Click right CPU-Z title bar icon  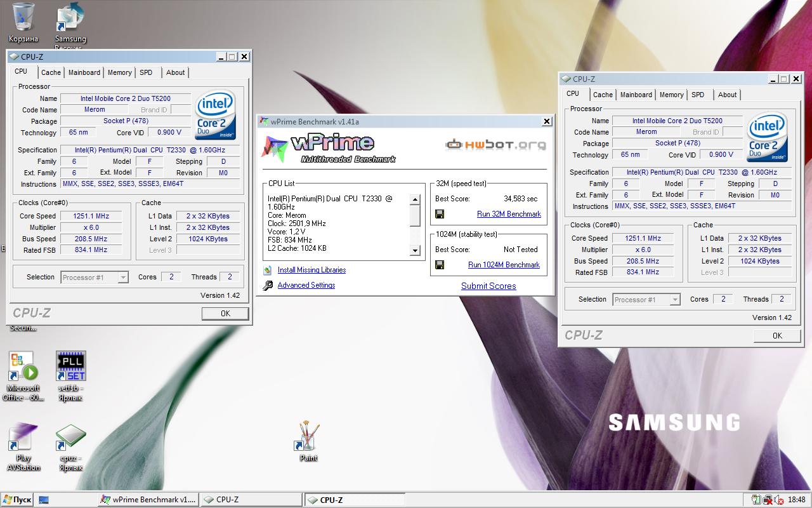[x=566, y=79]
